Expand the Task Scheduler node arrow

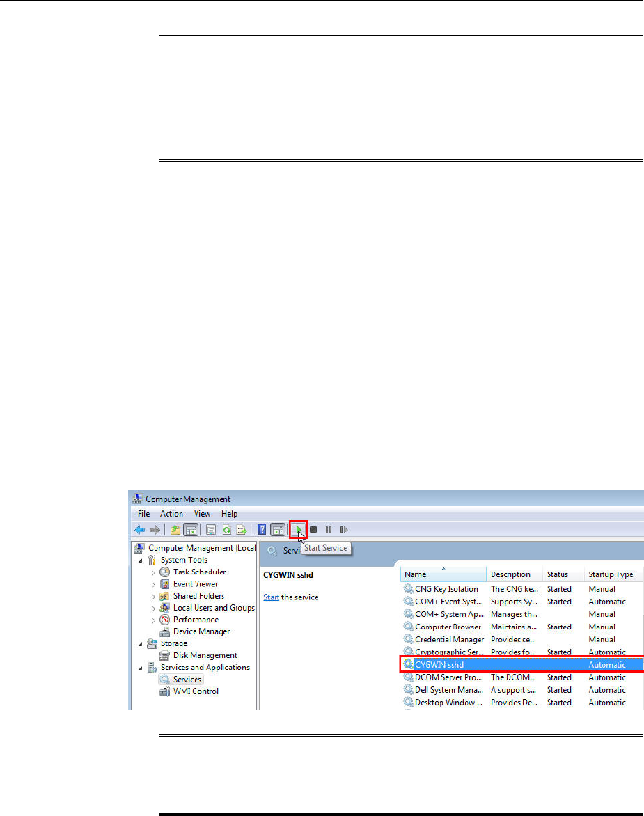tap(153, 572)
